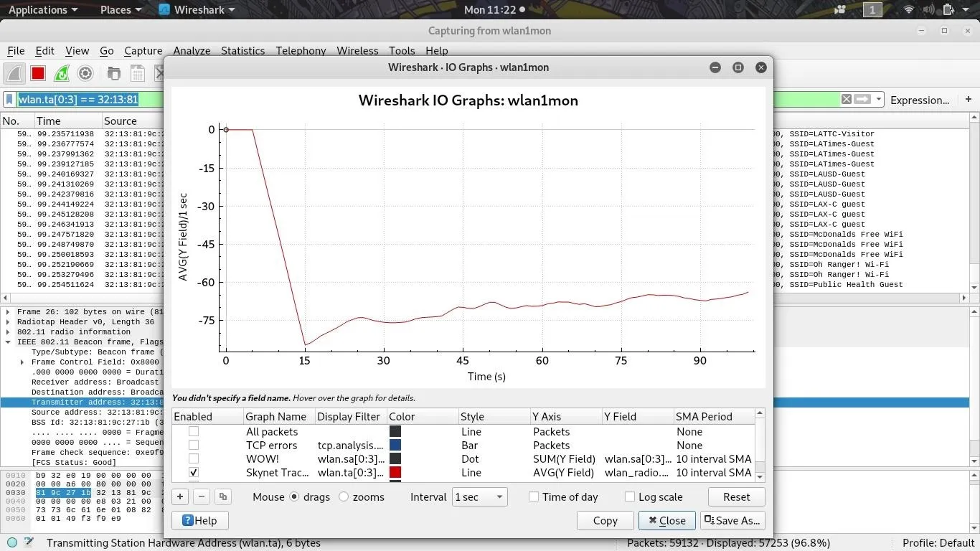Clear the display filter with the X icon
This screenshot has height=551, width=980.
click(x=847, y=100)
